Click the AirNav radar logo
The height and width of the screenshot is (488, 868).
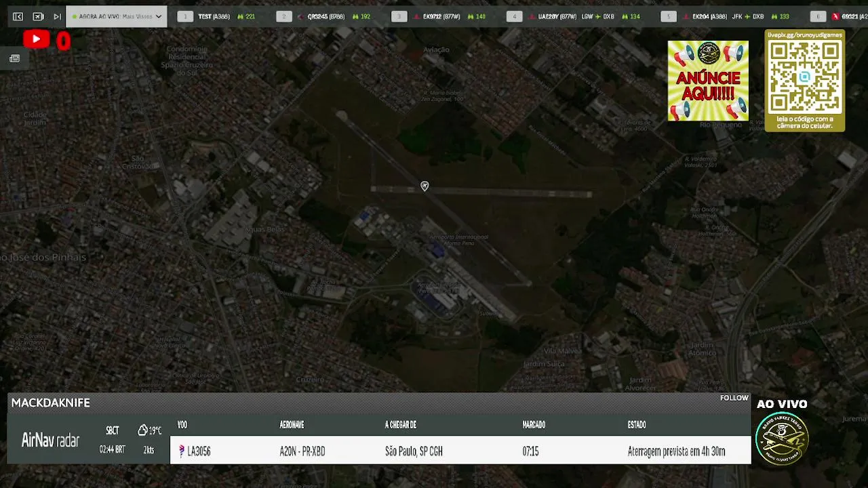point(50,440)
